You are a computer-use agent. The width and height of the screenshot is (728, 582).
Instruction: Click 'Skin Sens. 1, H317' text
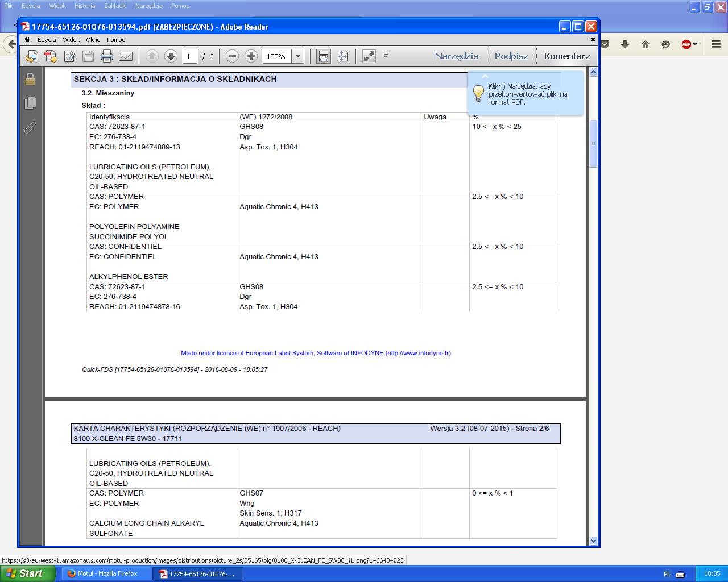click(x=271, y=513)
